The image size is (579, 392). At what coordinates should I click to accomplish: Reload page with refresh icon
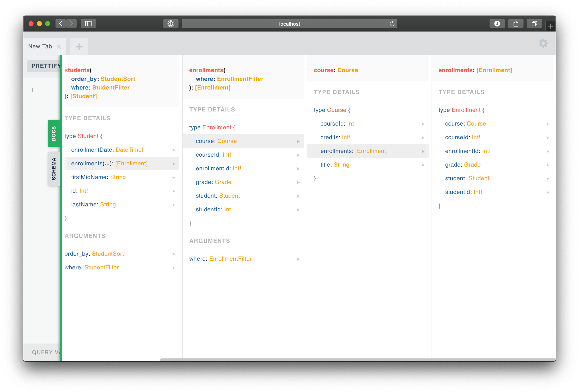pyautogui.click(x=392, y=24)
